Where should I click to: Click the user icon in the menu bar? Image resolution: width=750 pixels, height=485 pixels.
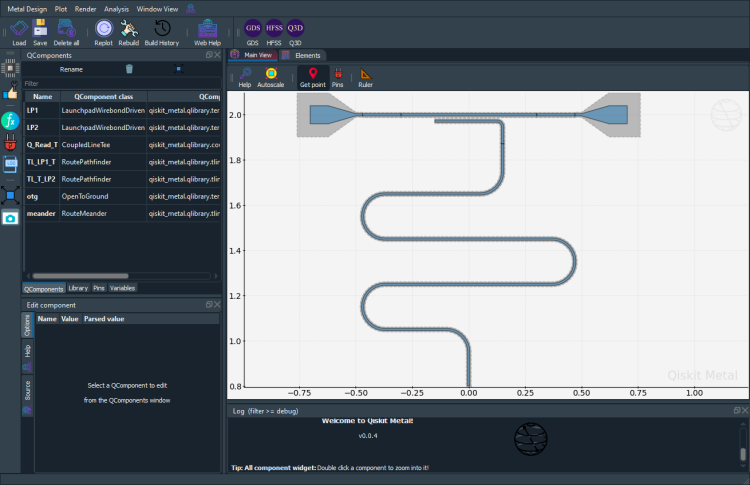190,9
